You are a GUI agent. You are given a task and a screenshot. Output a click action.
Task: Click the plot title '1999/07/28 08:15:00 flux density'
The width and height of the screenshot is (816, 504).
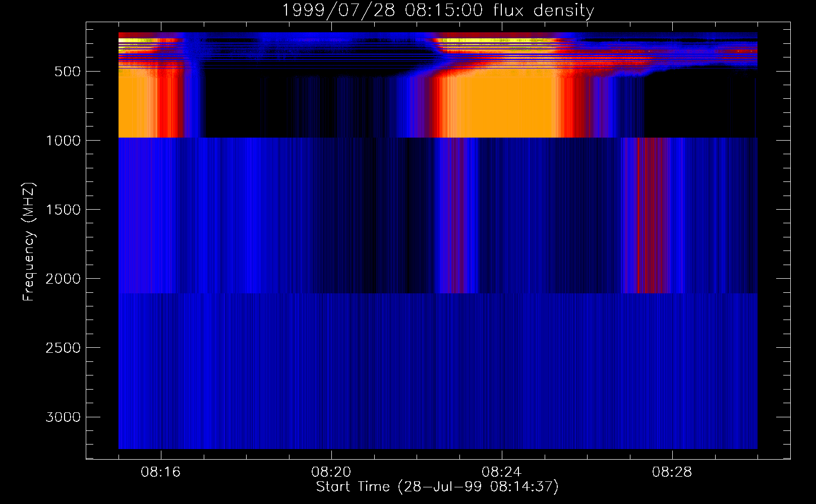(x=438, y=11)
